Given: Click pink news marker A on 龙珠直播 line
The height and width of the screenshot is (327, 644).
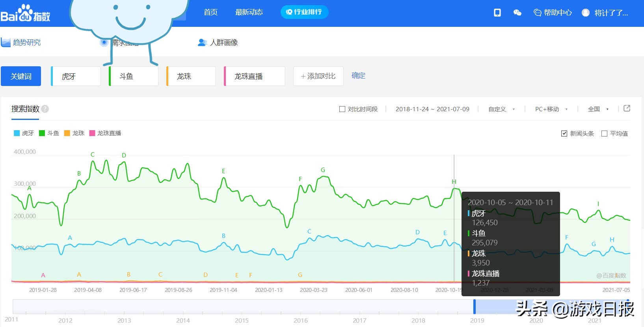Looking at the screenshot, I should click(43, 275).
